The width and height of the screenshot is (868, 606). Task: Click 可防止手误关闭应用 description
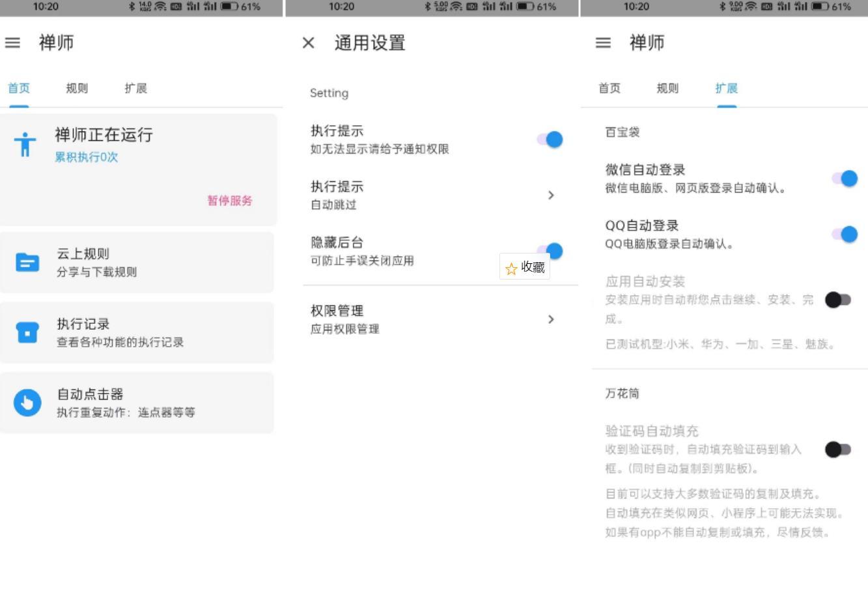coord(362,261)
